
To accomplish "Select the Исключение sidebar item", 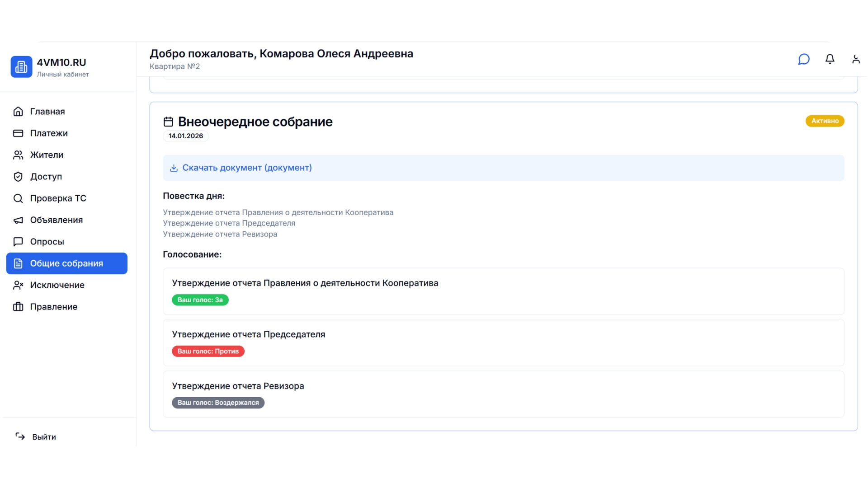I will coord(57,285).
